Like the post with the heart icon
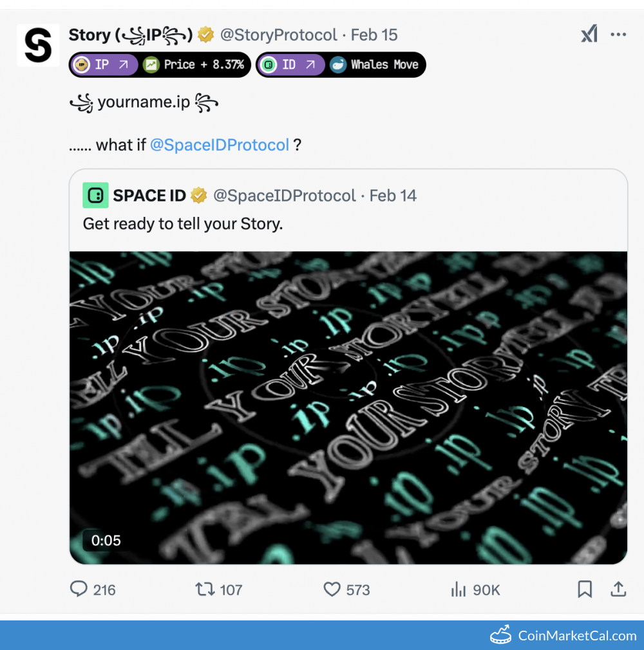Screen dimensions: 644x650 pos(332,589)
